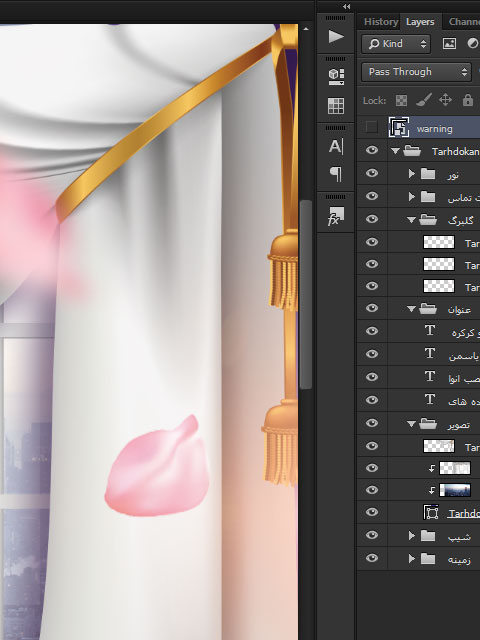Switch to the History tab

coord(381,22)
